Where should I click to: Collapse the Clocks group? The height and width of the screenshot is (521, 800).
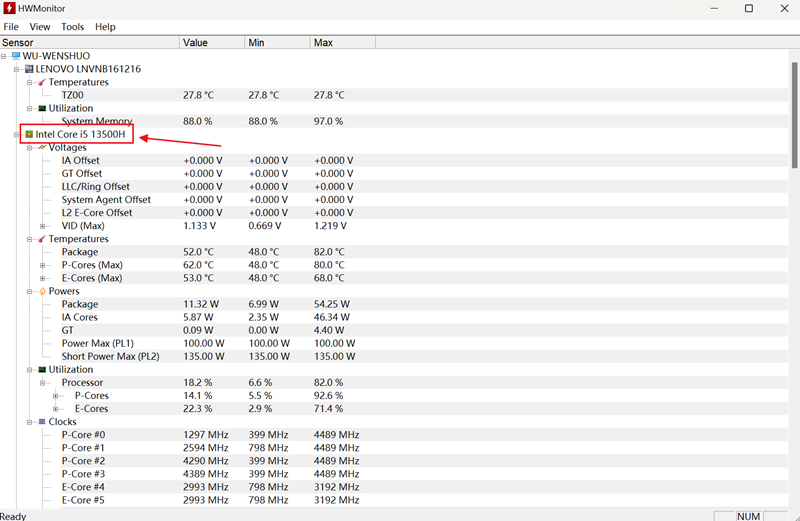coord(30,422)
